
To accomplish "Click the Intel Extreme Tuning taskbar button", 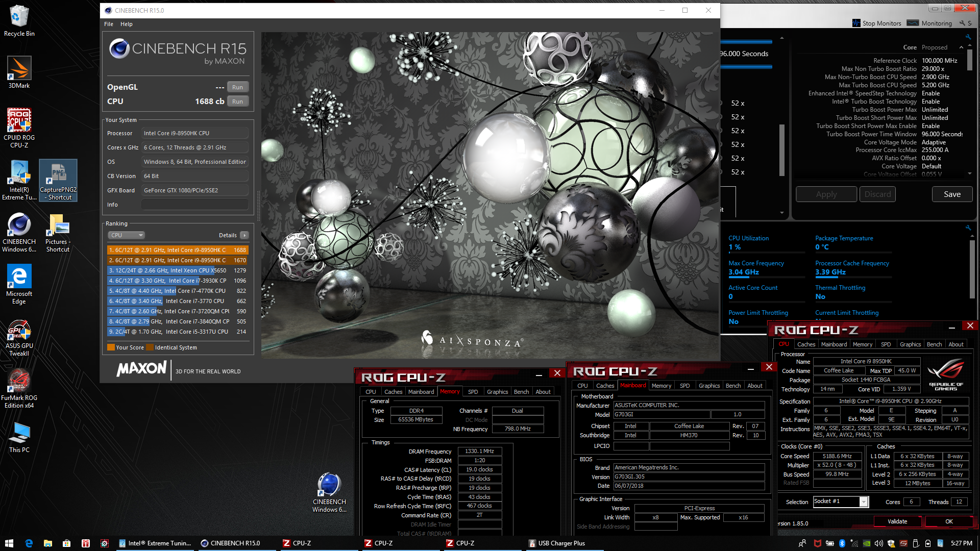I will pos(156,543).
